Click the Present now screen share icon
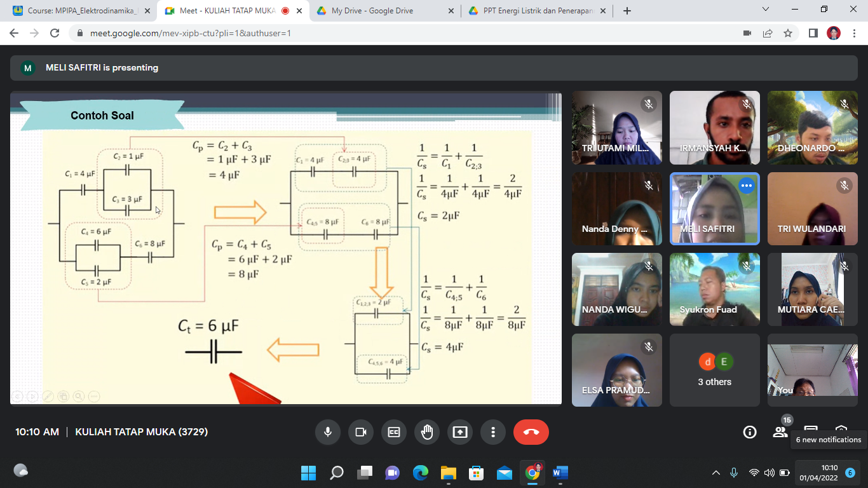 click(x=460, y=432)
